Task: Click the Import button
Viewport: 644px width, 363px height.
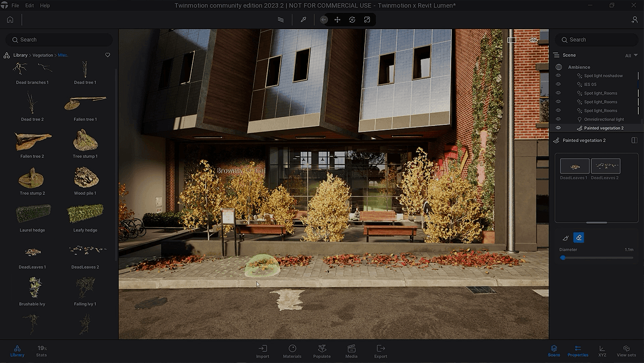Action: pyautogui.click(x=263, y=351)
